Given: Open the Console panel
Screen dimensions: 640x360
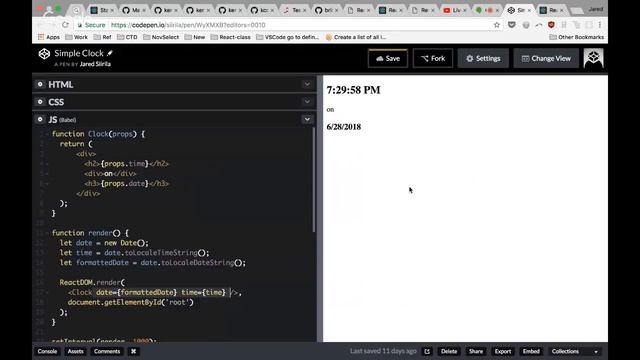Looking at the screenshot, I should click(47, 351).
